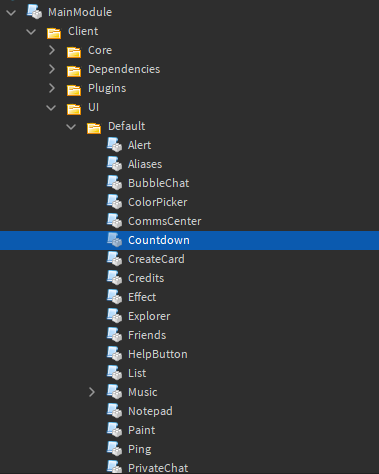The width and height of the screenshot is (379, 474).
Task: Expand the Dependencies folder arrow
Action: coord(52,69)
